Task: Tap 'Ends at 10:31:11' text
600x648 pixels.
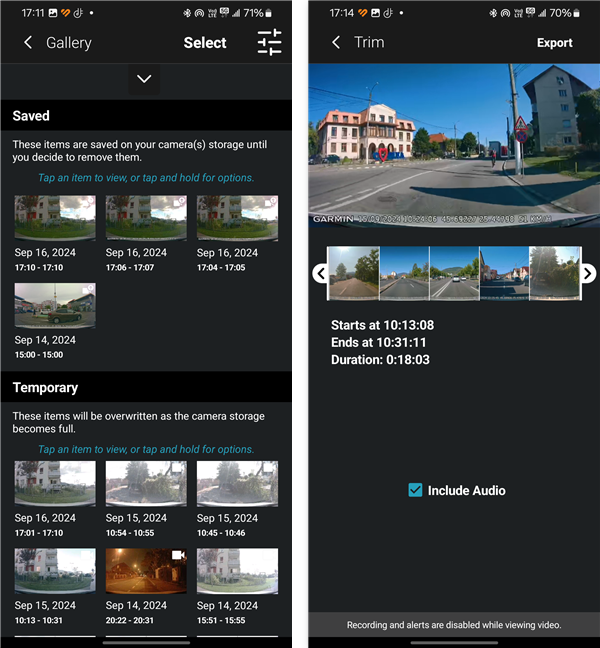Action: (x=378, y=342)
